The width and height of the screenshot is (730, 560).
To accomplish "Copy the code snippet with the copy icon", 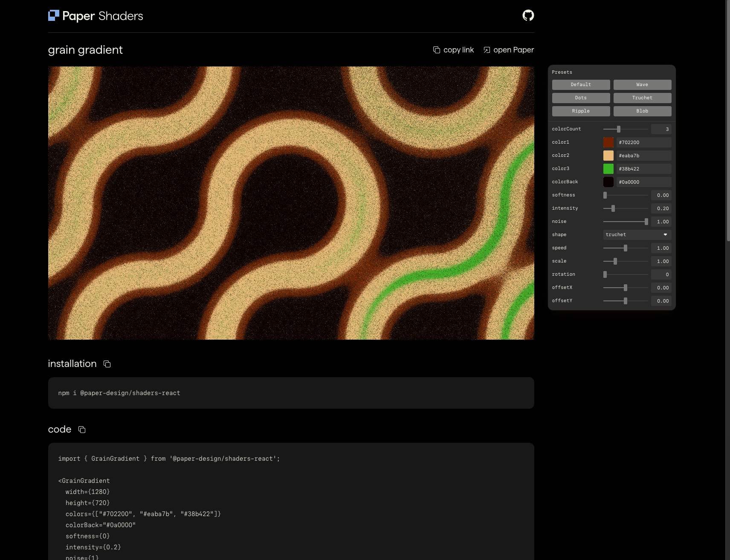I will tap(82, 430).
